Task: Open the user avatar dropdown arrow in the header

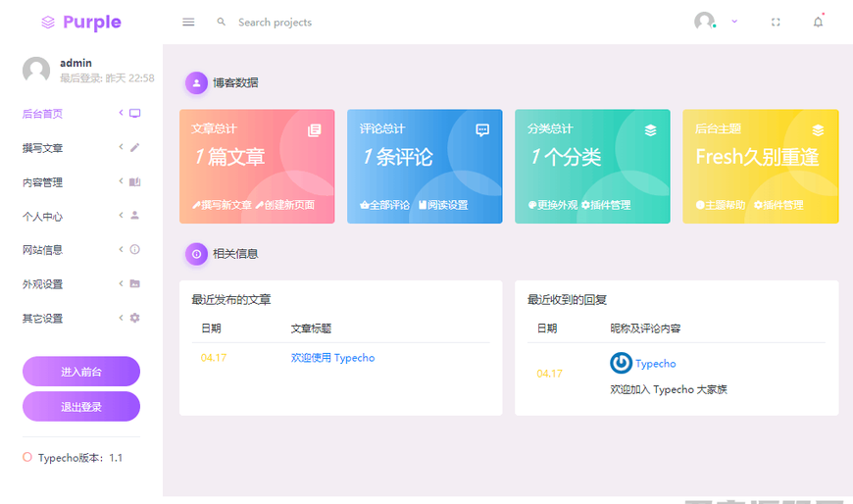Action: click(734, 22)
